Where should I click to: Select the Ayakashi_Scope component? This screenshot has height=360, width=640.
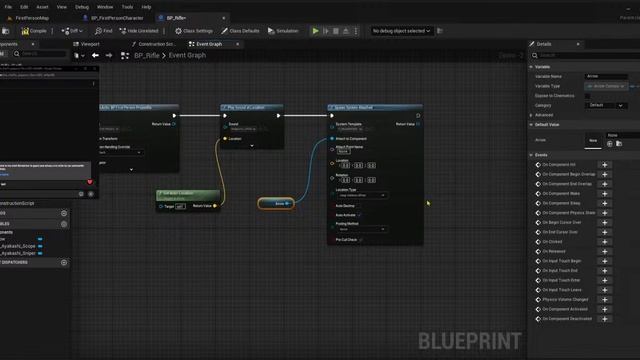click(x=18, y=246)
